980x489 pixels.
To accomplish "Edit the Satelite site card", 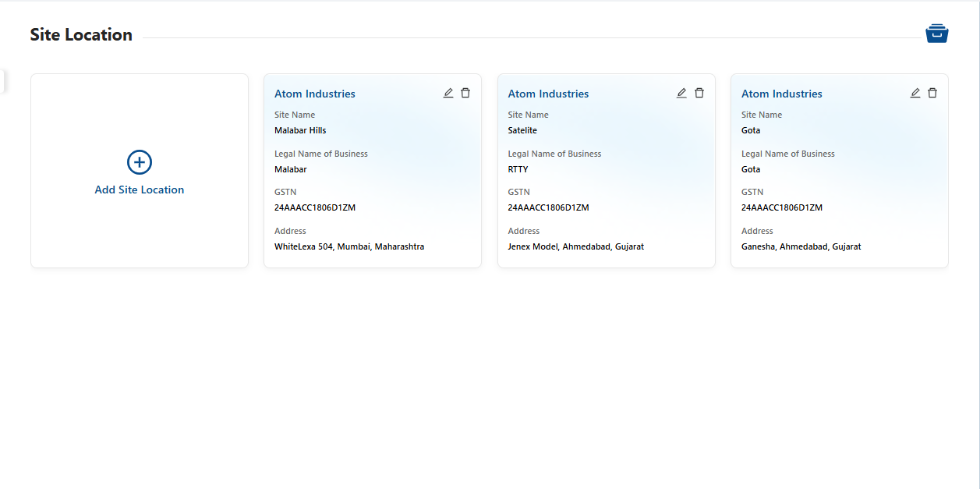I will (681, 93).
